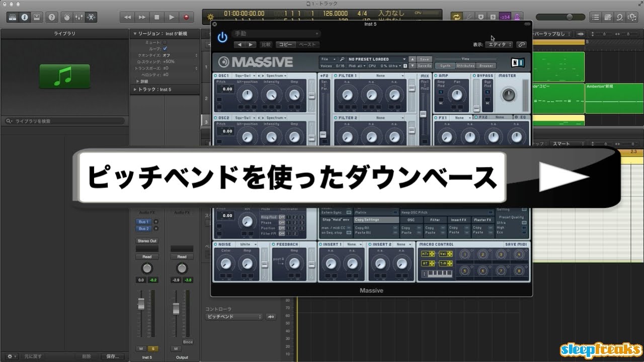This screenshot has height=362, width=644.
Task: Click the Massive preset search magnifier
Action: click(342, 59)
